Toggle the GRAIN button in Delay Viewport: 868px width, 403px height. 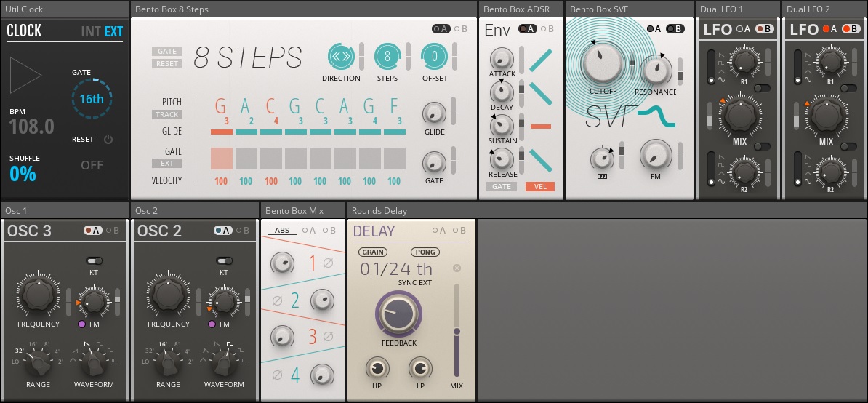click(372, 252)
